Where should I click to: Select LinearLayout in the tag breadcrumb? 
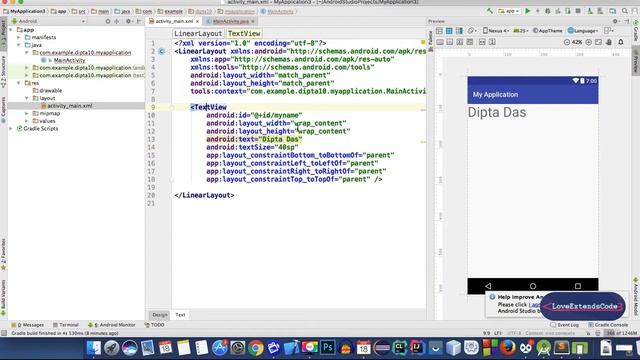pos(198,33)
